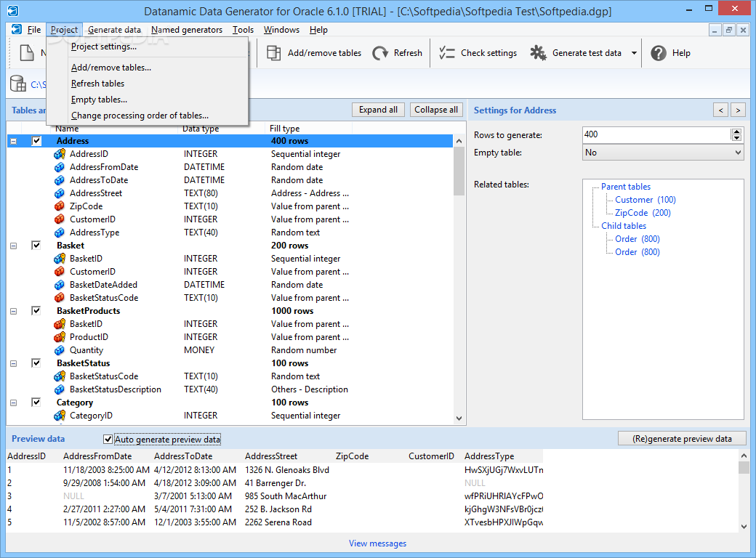756x558 pixels.
Task: Open the Tools menu
Action: point(243,29)
